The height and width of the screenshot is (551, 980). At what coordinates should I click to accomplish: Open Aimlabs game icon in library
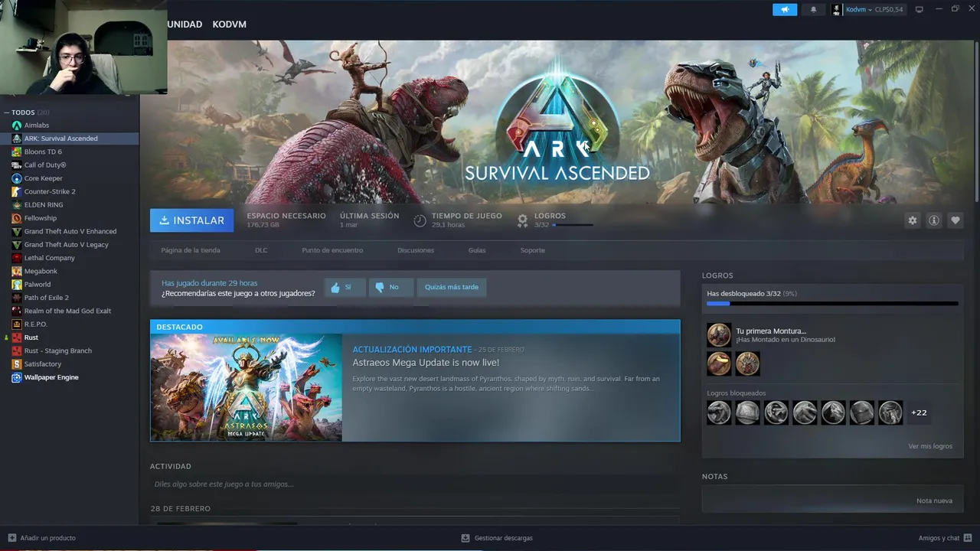(x=17, y=126)
